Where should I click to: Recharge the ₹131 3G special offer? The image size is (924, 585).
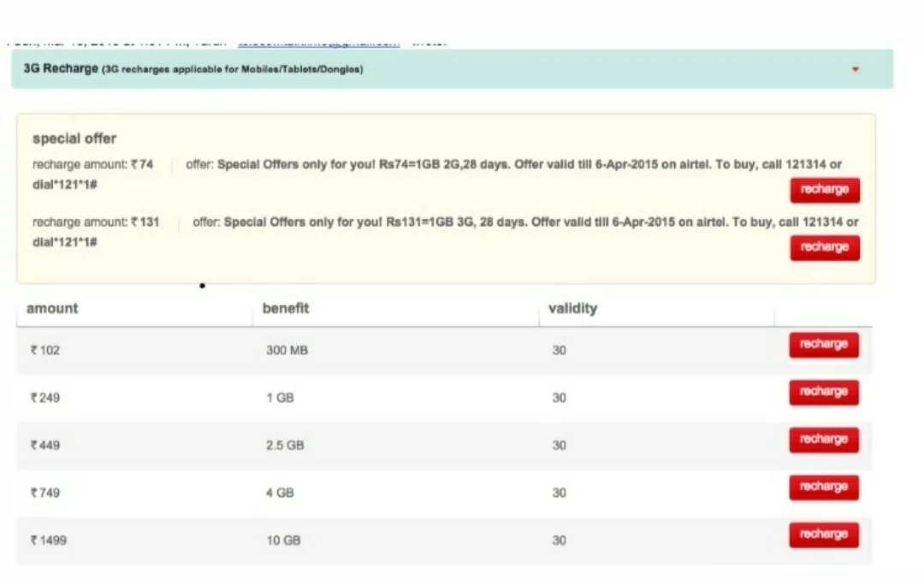[x=823, y=247]
